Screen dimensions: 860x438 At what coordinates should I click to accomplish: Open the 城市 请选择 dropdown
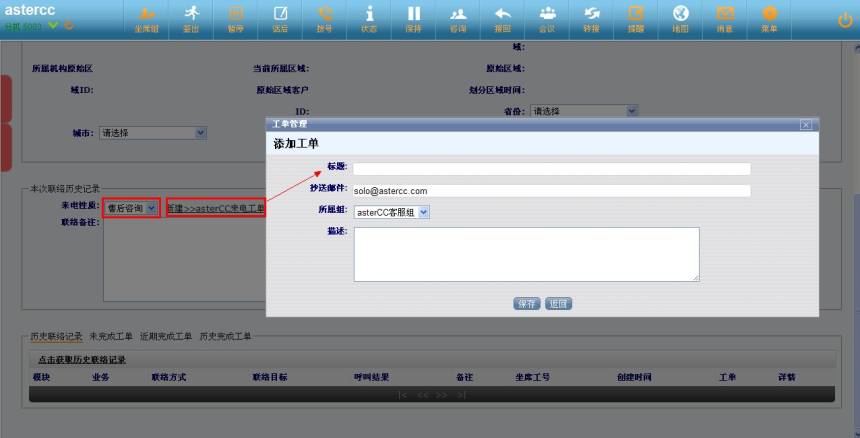153,132
